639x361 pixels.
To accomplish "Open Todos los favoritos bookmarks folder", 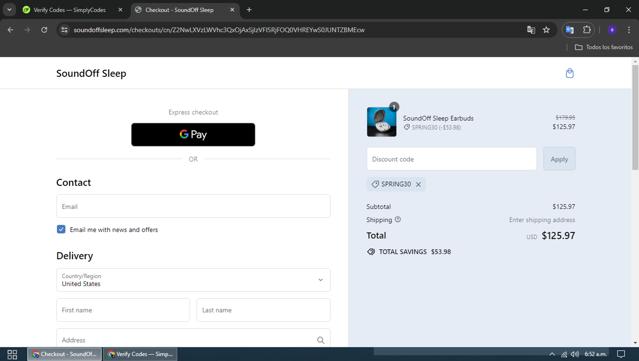I will 604,47.
